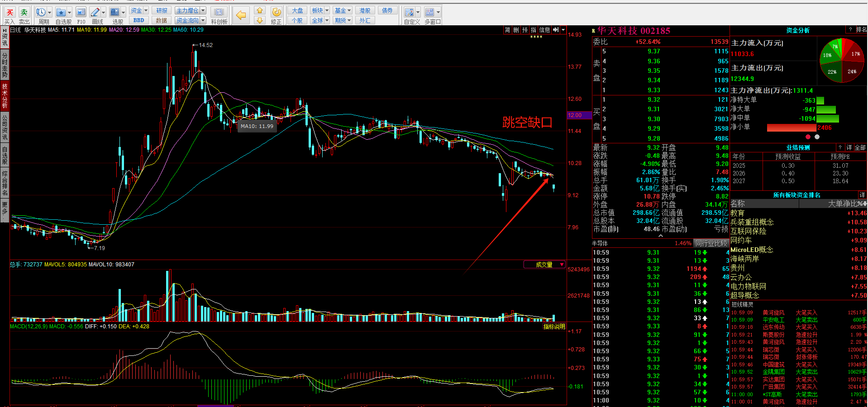Click the green 卖出 sell icon
This screenshot has width=868, height=407.
(x=24, y=12)
